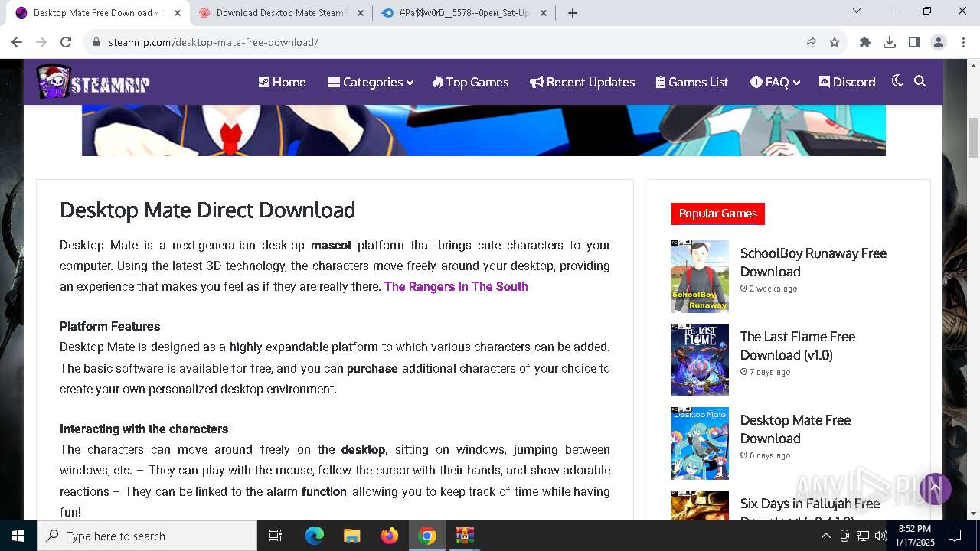Expand the FAQ dropdown menu

point(775,82)
